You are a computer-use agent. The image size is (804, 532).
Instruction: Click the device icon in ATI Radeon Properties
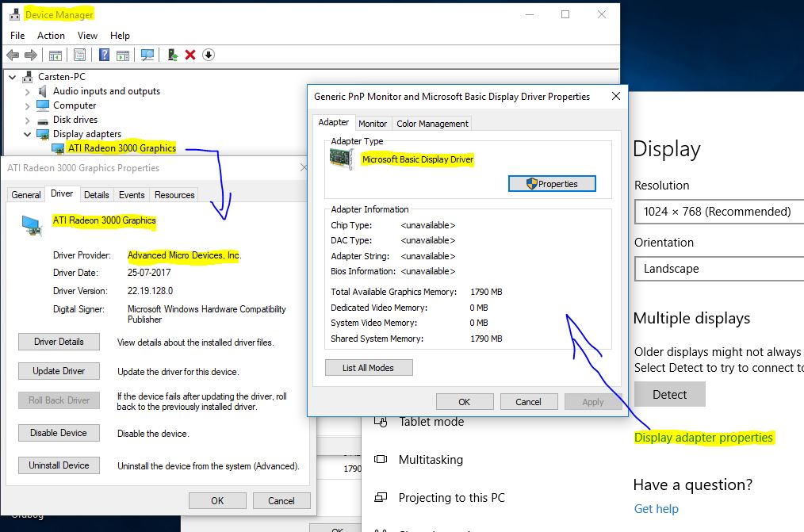click(32, 225)
